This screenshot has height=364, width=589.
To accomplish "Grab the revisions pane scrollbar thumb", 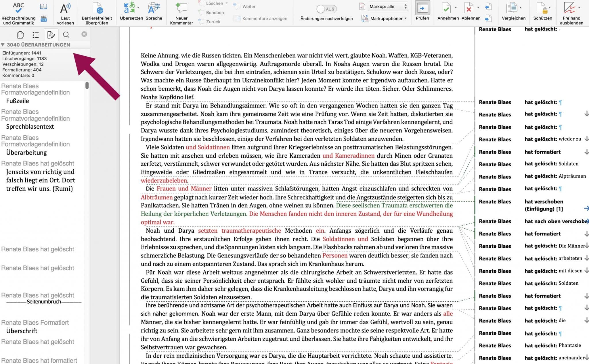I will pyautogui.click(x=87, y=85).
